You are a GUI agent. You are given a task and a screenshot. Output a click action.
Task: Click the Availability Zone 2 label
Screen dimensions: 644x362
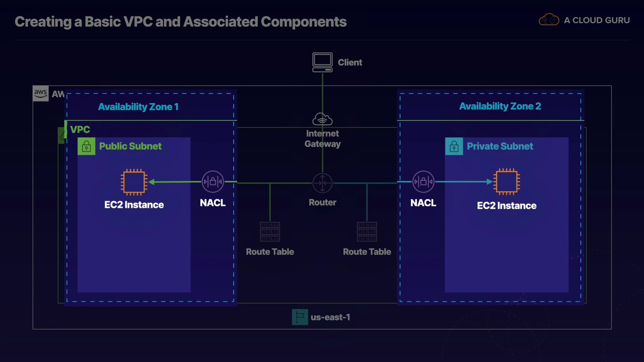pyautogui.click(x=500, y=106)
